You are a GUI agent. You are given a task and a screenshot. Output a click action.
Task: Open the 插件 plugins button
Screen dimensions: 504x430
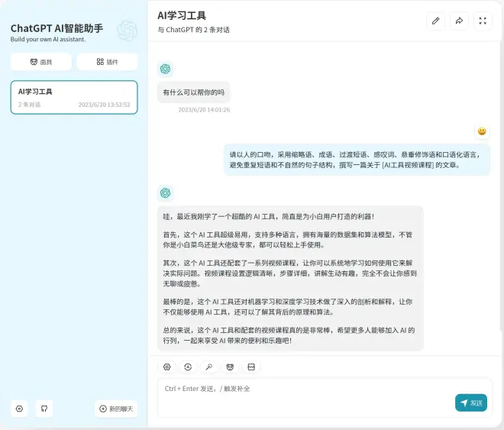107,62
